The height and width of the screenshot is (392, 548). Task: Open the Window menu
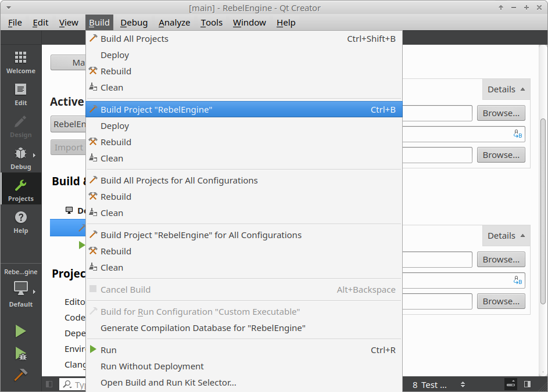click(249, 23)
